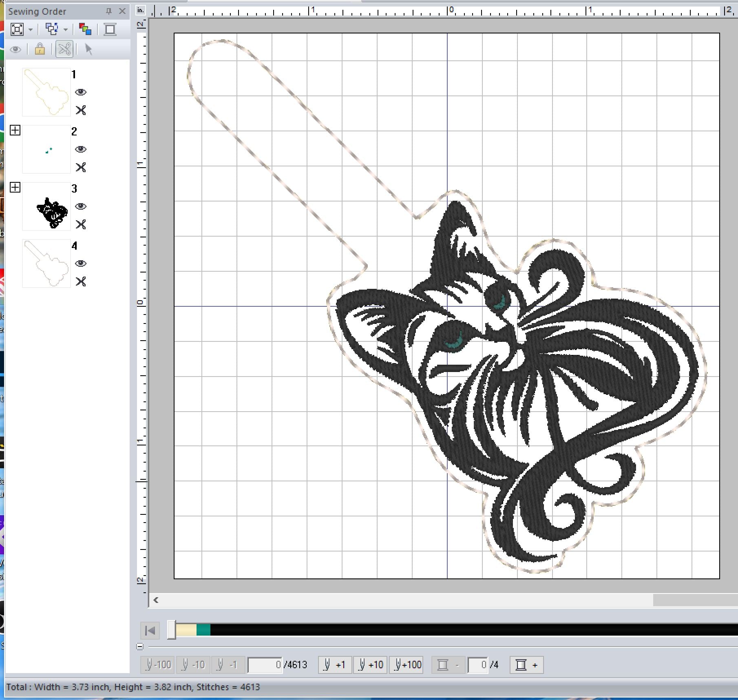
Task: Select thumbnail of sewing order item 4
Action: point(46,264)
